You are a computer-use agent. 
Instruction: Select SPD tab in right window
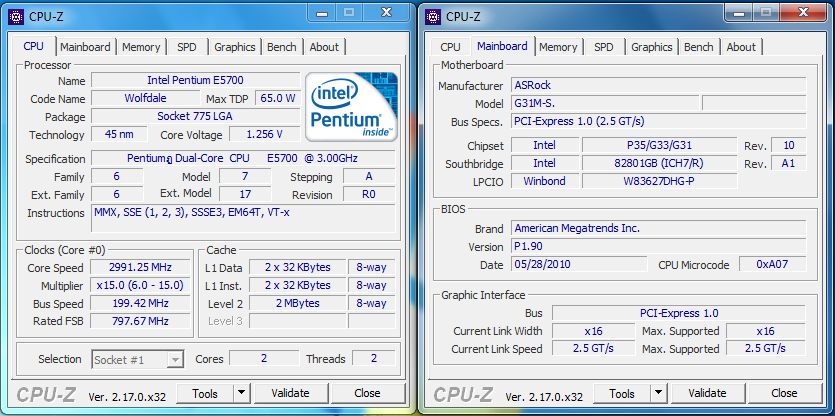pos(604,47)
